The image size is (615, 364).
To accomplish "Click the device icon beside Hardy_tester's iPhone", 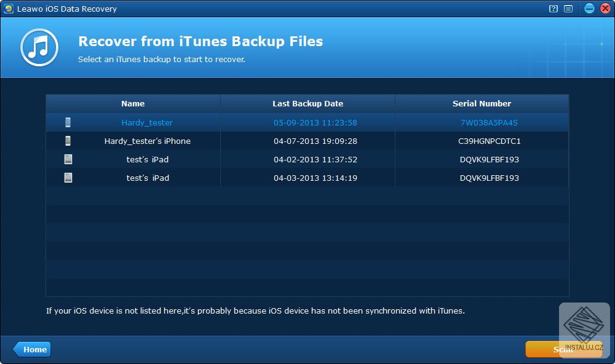I will pyautogui.click(x=68, y=140).
